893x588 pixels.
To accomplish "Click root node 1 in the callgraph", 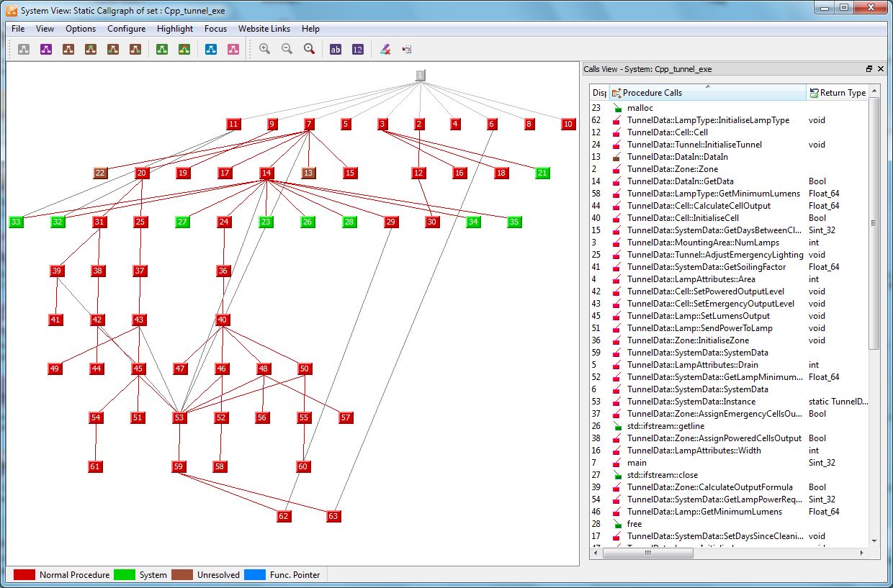I will (421, 76).
